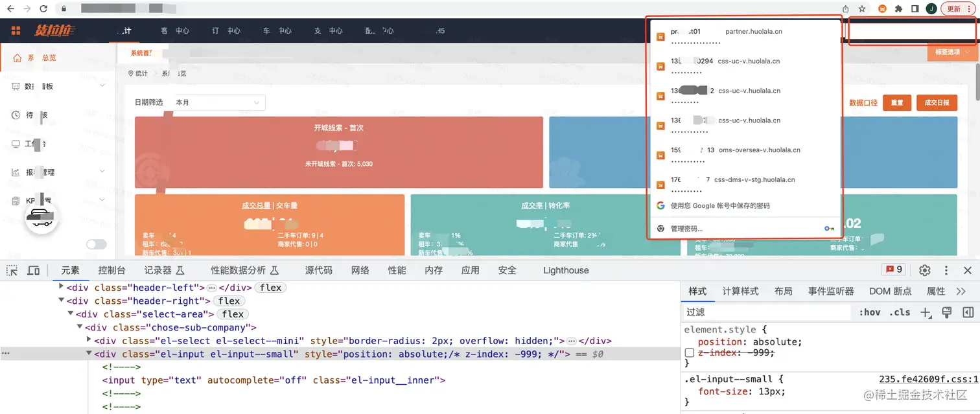Screen dimensions: 980x414
Task: Switch to the 控制台 console tab
Action: point(111,270)
